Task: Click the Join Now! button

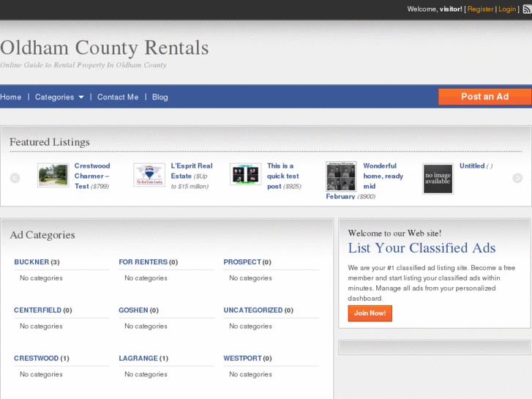Action: point(370,313)
